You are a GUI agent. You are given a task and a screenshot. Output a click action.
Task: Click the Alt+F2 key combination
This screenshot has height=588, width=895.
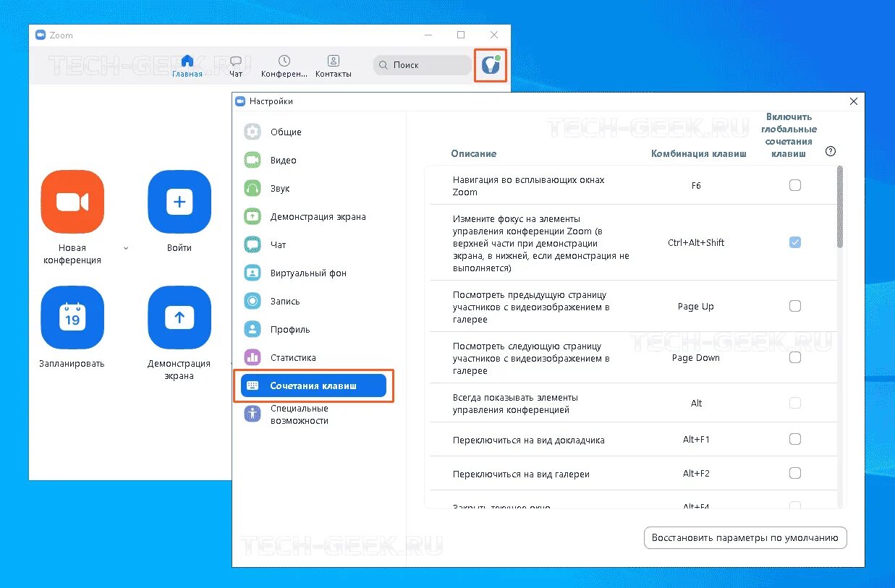pyautogui.click(x=696, y=474)
